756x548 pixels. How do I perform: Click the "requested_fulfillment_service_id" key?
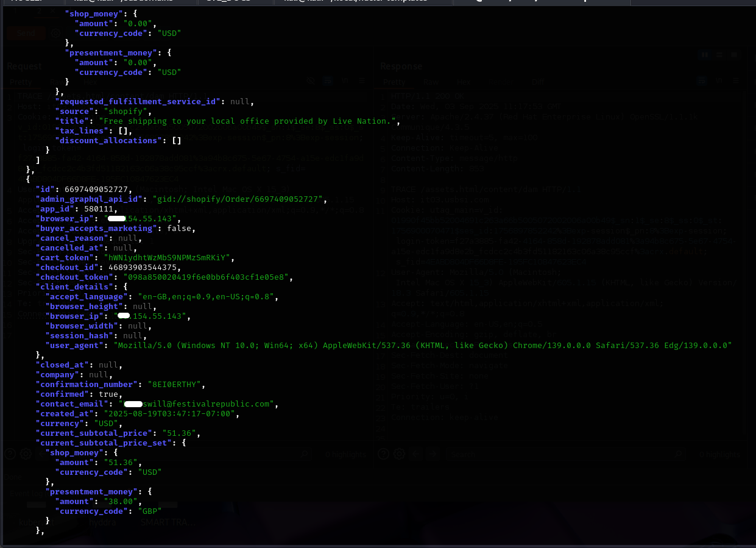click(x=138, y=102)
